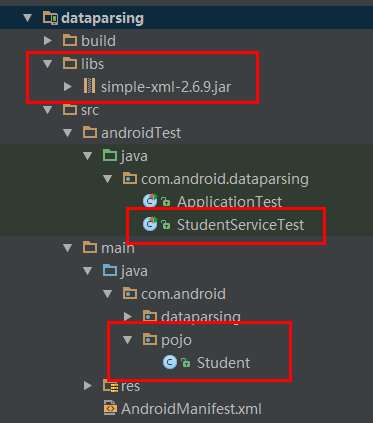Click the pojo package icon
The width and height of the screenshot is (373, 423).
click(x=150, y=339)
